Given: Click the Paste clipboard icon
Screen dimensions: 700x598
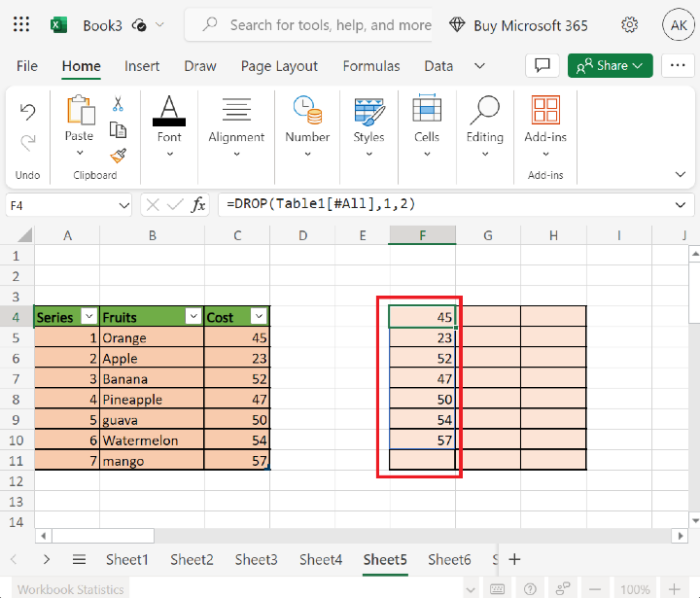Looking at the screenshot, I should click(81, 110).
